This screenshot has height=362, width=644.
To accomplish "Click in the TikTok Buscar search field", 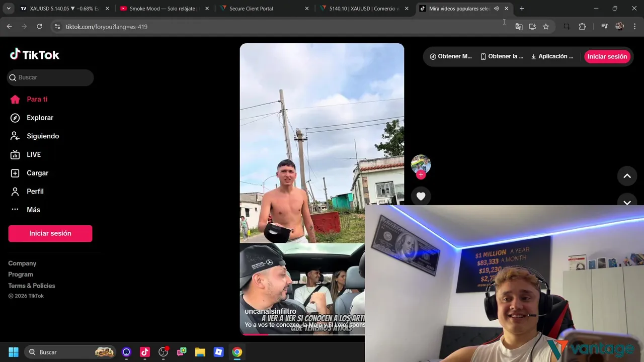I will [50, 77].
